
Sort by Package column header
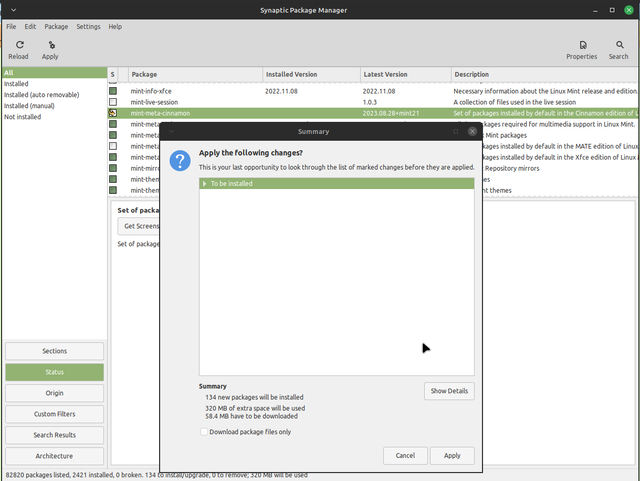pos(196,74)
